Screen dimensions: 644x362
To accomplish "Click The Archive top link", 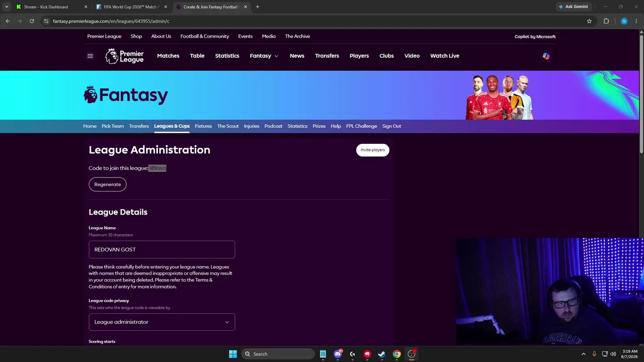I will [297, 36].
